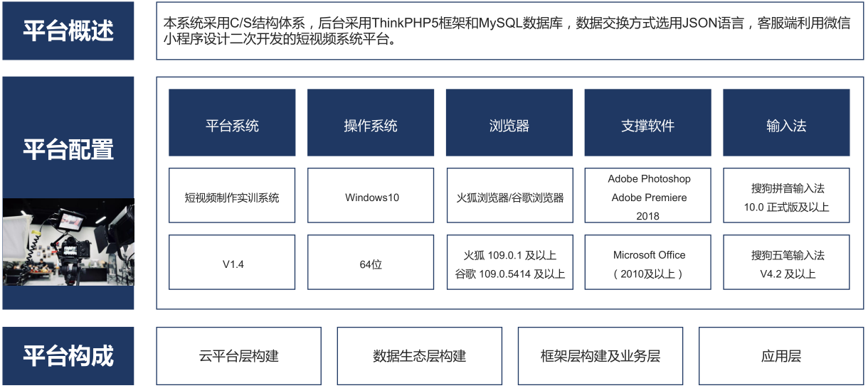Click the platform overview description paragraph
The image size is (868, 388).
(x=510, y=31)
